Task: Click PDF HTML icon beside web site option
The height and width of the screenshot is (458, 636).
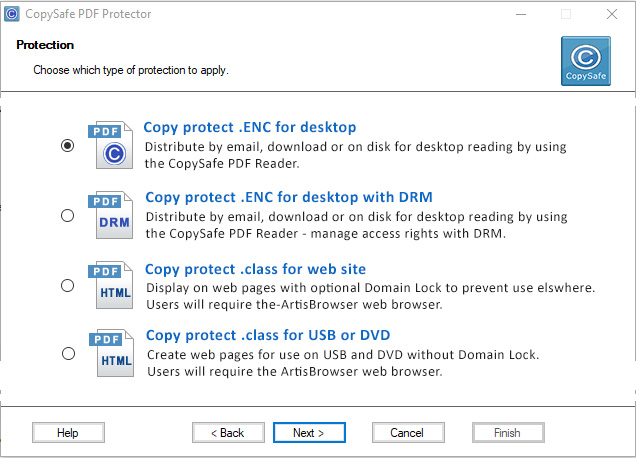Action: click(x=110, y=285)
